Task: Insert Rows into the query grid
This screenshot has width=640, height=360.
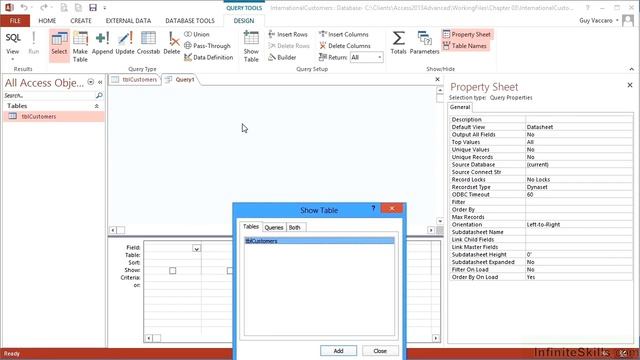Action: click(x=288, y=34)
